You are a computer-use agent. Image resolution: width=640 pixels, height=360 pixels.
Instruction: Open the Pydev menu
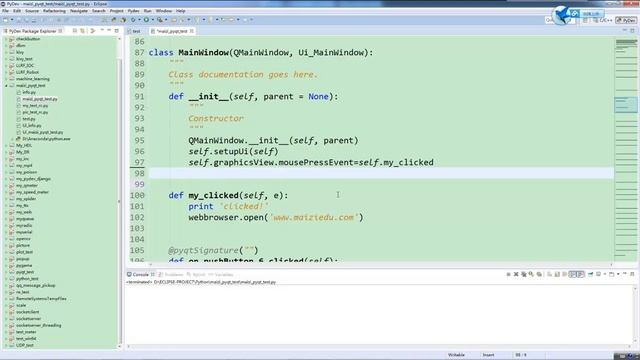(x=133, y=11)
